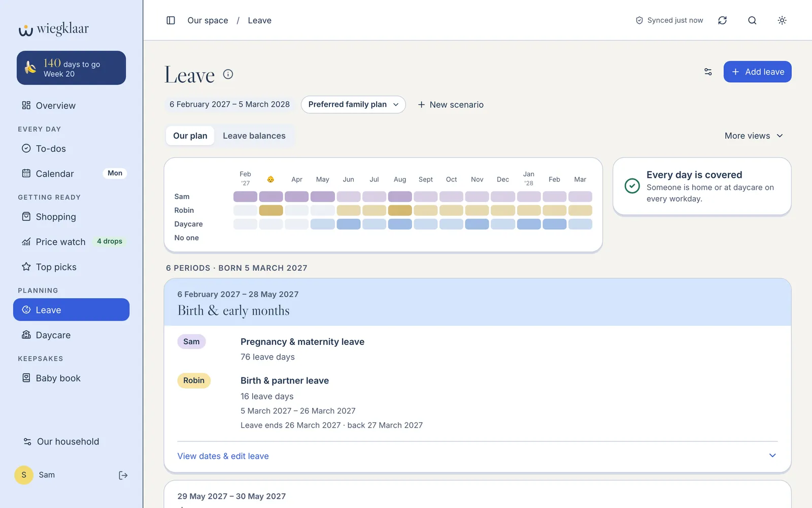Go to Shopping page

(71, 217)
